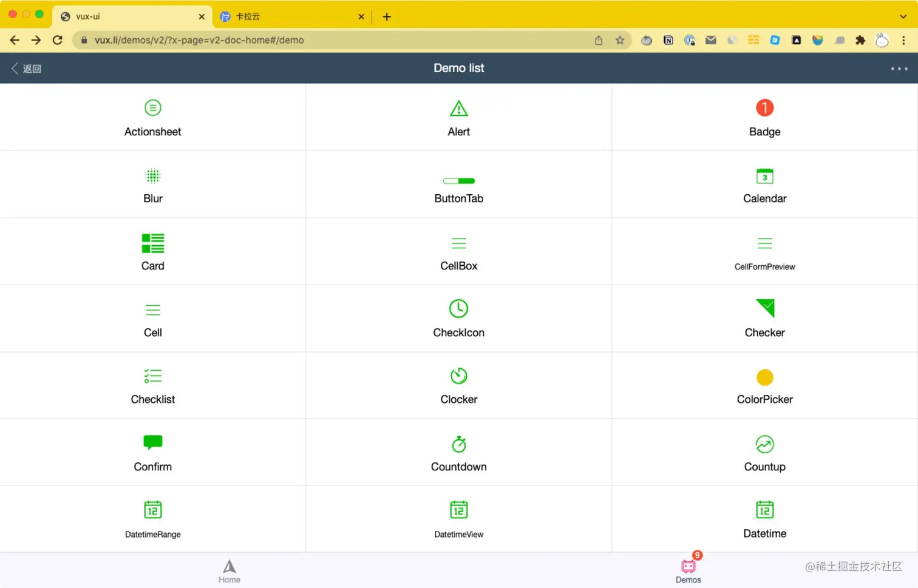Click the CellFormPreview label
The height and width of the screenshot is (588, 918).
pos(765,266)
